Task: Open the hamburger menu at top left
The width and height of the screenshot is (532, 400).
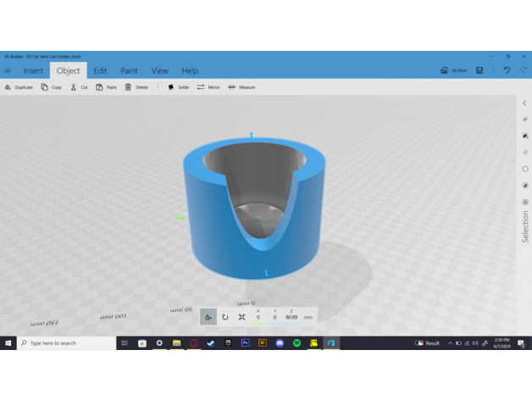Action: pyautogui.click(x=8, y=71)
